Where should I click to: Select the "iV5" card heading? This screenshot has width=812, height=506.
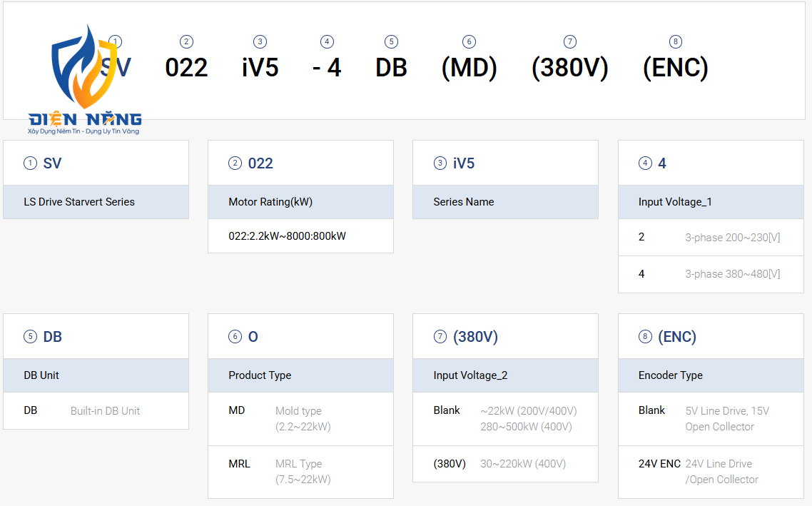(x=464, y=163)
